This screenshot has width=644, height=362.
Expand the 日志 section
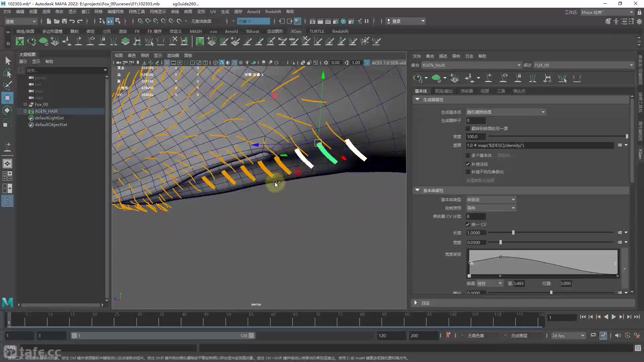tap(416, 303)
